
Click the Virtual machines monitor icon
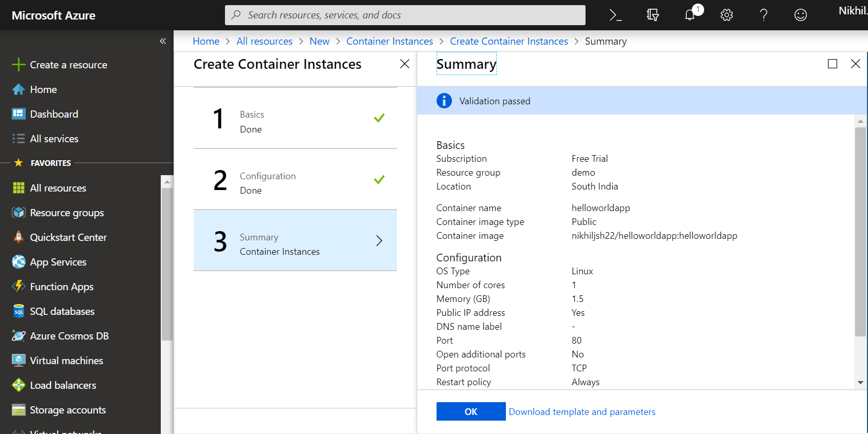tap(18, 361)
